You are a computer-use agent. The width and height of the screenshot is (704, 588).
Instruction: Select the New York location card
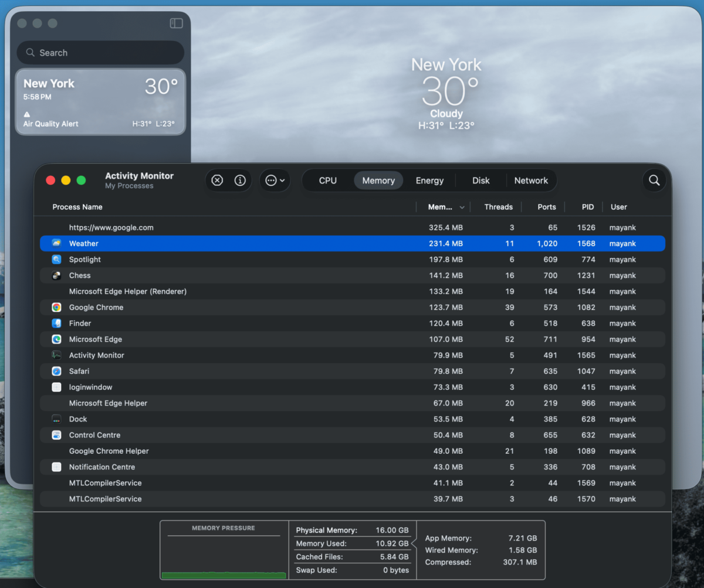point(100,102)
